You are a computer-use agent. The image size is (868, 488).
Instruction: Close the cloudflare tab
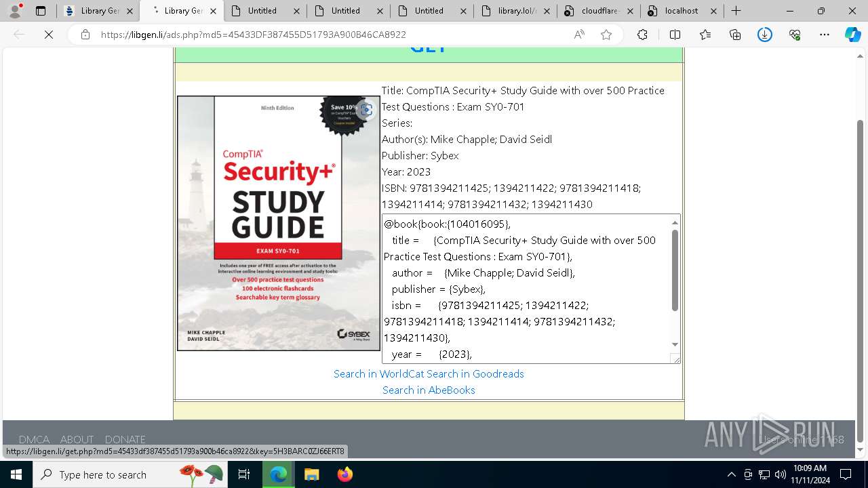pyautogui.click(x=630, y=11)
